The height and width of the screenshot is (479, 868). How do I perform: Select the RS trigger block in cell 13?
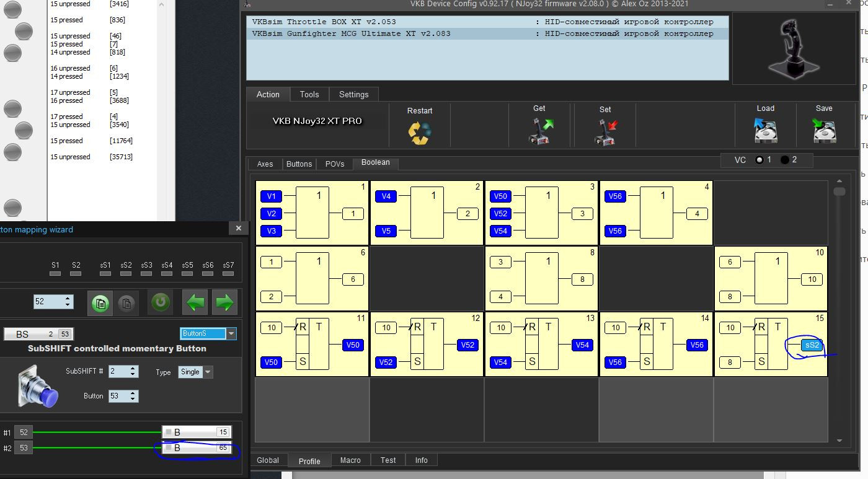click(542, 344)
